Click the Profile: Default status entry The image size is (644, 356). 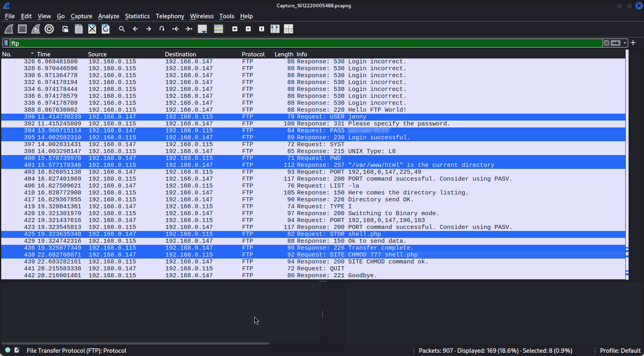620,350
